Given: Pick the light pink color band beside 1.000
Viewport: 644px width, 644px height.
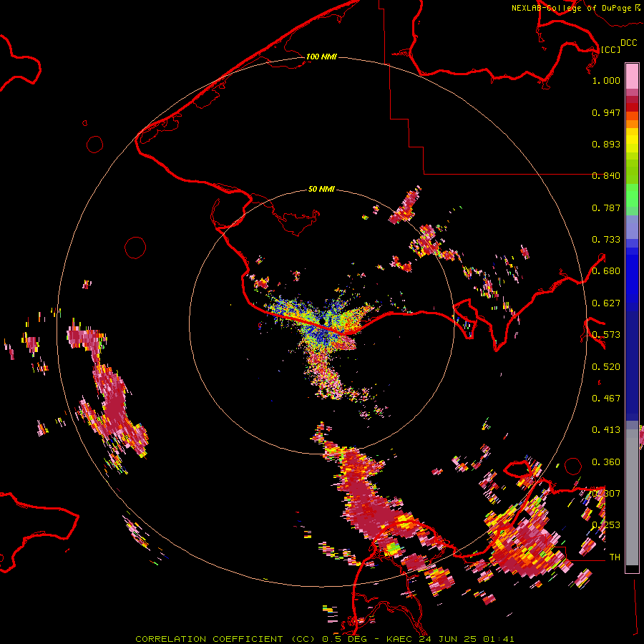Looking at the screenshot, I should pyautogui.click(x=632, y=77).
